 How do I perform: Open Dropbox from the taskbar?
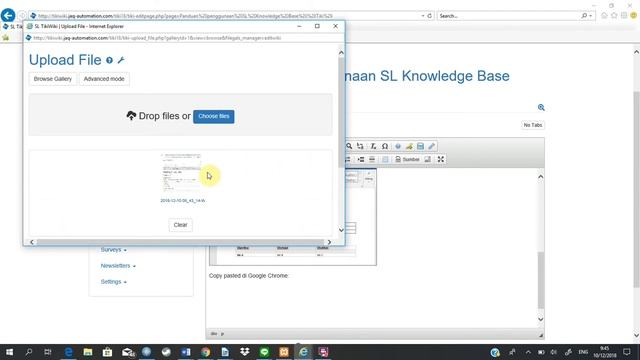pos(244,352)
